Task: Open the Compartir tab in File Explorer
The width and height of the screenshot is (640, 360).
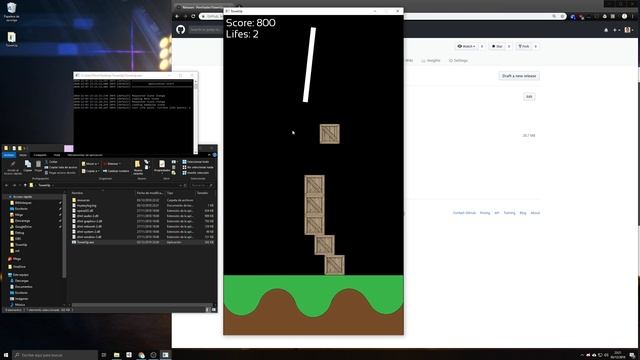Action: coord(40,155)
